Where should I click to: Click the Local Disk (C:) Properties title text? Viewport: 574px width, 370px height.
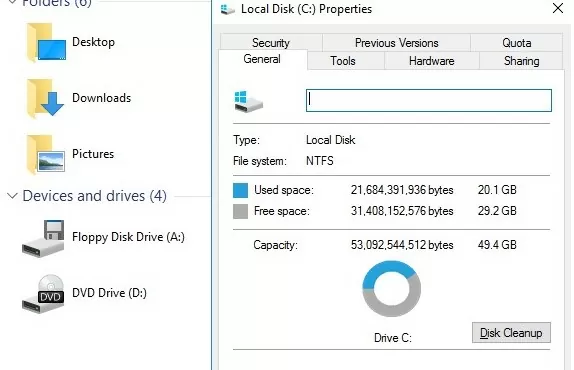click(x=306, y=9)
